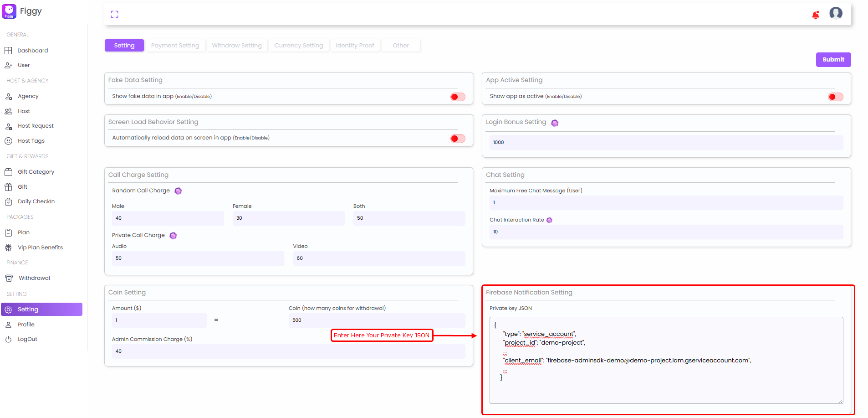This screenshot has height=418, width=868.
Task: Click the Submit button
Action: (x=833, y=60)
